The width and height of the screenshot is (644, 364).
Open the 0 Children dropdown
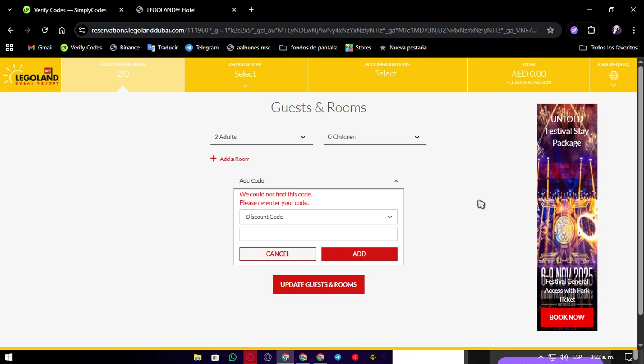coord(375,137)
